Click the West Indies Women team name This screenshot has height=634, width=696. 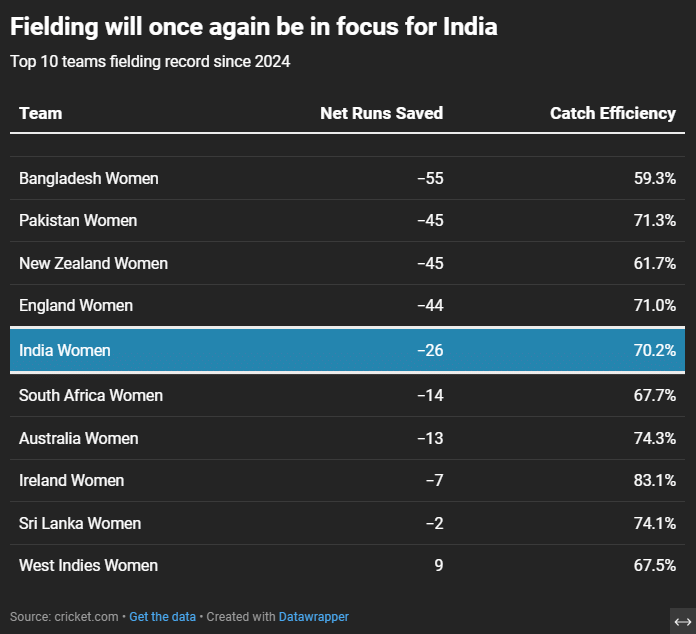(x=88, y=565)
